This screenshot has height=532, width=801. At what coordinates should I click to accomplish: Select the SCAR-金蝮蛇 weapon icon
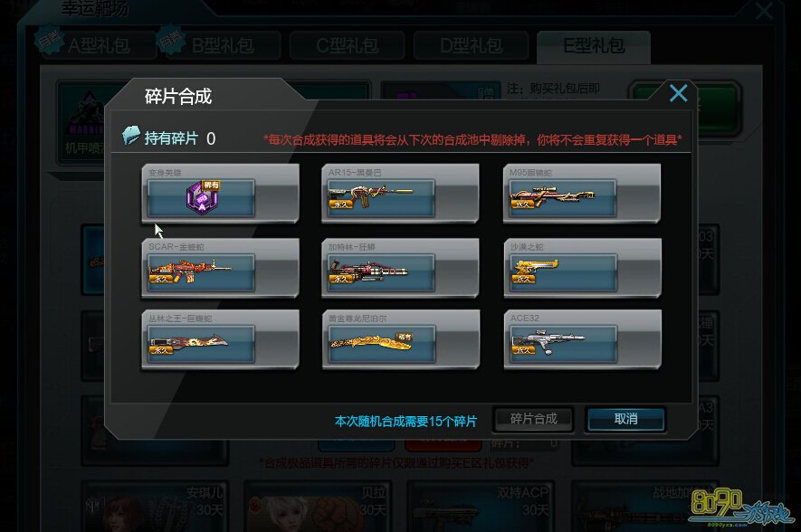[x=190, y=271]
